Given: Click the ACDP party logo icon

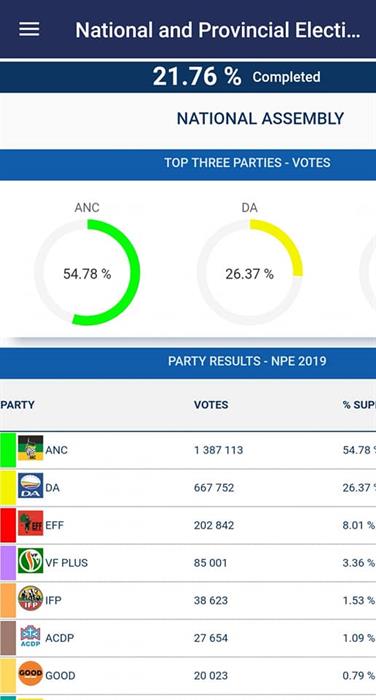Looking at the screenshot, I should pyautogui.click(x=30, y=636).
